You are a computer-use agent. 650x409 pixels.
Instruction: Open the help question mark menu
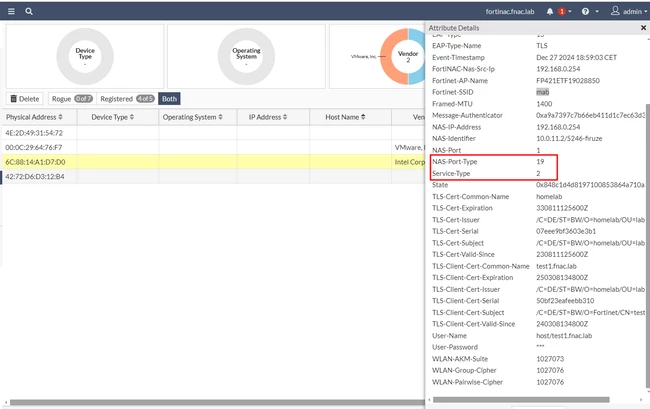(x=585, y=11)
